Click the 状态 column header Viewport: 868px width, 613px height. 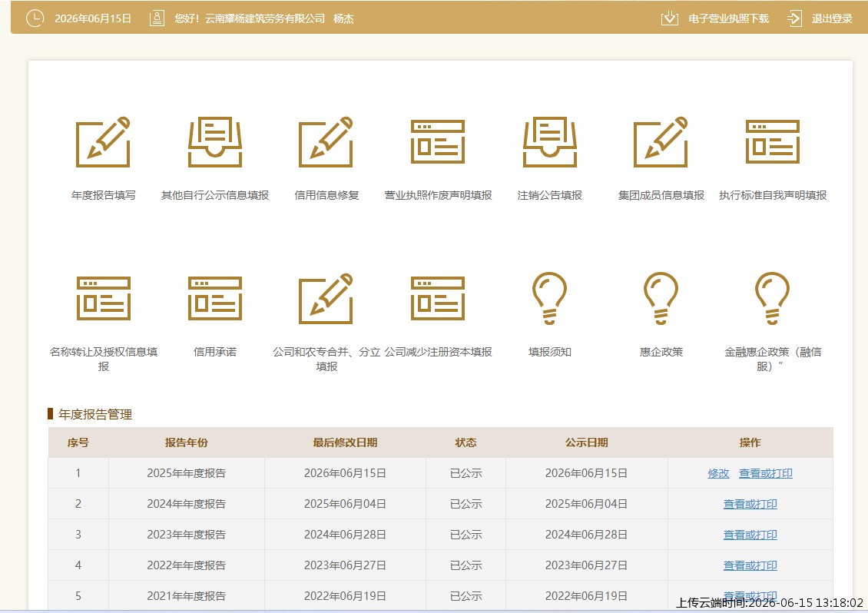tap(465, 442)
